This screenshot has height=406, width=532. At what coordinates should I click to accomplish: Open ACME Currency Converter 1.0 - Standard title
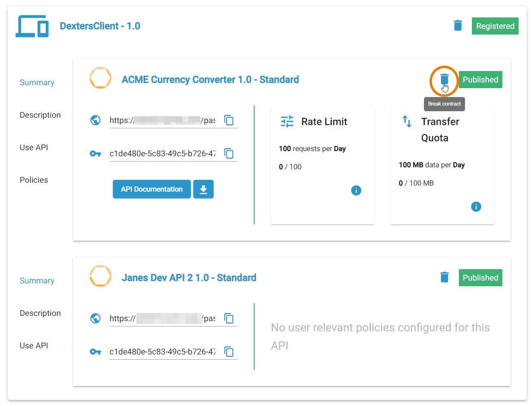tap(210, 80)
